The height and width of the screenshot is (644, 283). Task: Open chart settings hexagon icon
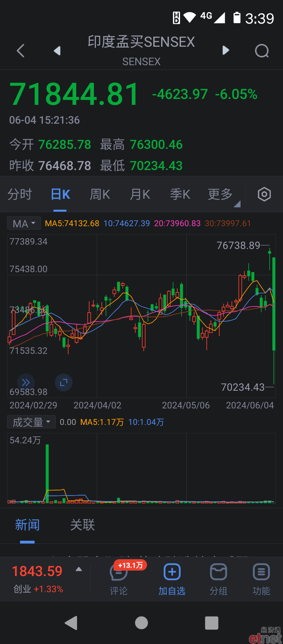coord(264,194)
